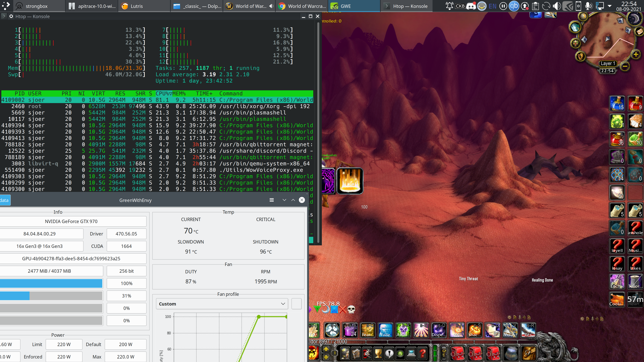Select the plasmashell process row in htop
Screen dimensions: 644x362
click(x=150, y=113)
